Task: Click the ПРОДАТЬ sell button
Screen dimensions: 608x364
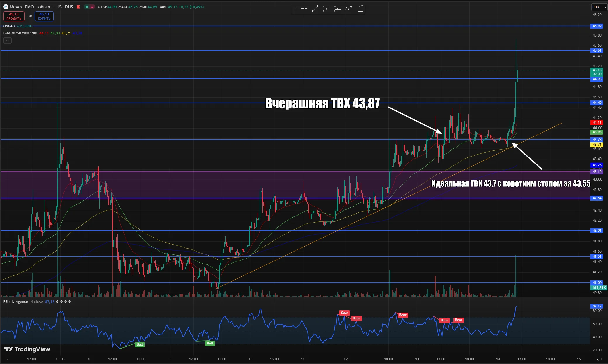Action: (x=14, y=16)
